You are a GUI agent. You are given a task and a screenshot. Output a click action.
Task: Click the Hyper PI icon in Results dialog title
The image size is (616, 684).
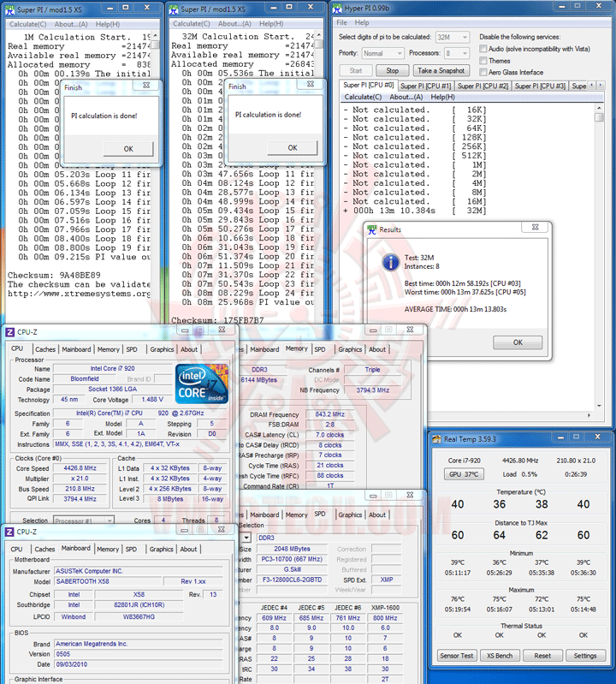click(372, 229)
